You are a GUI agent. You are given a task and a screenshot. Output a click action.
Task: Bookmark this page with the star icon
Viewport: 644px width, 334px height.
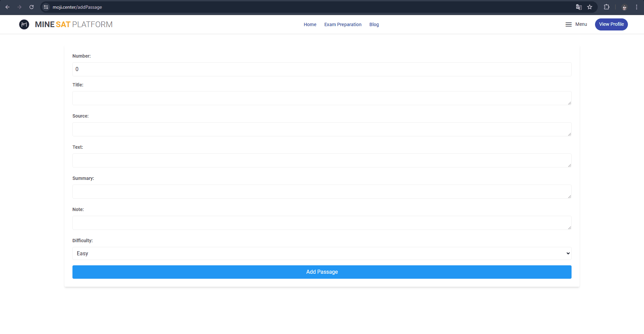tap(590, 7)
